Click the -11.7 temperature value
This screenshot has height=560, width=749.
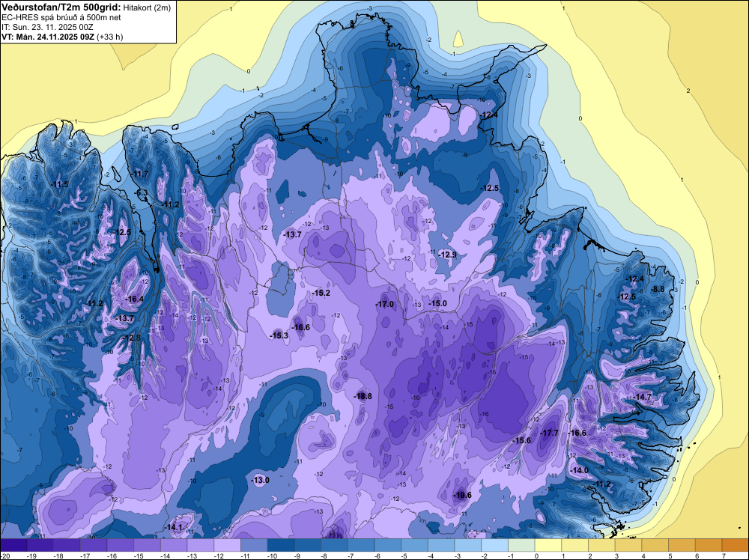pos(140,174)
